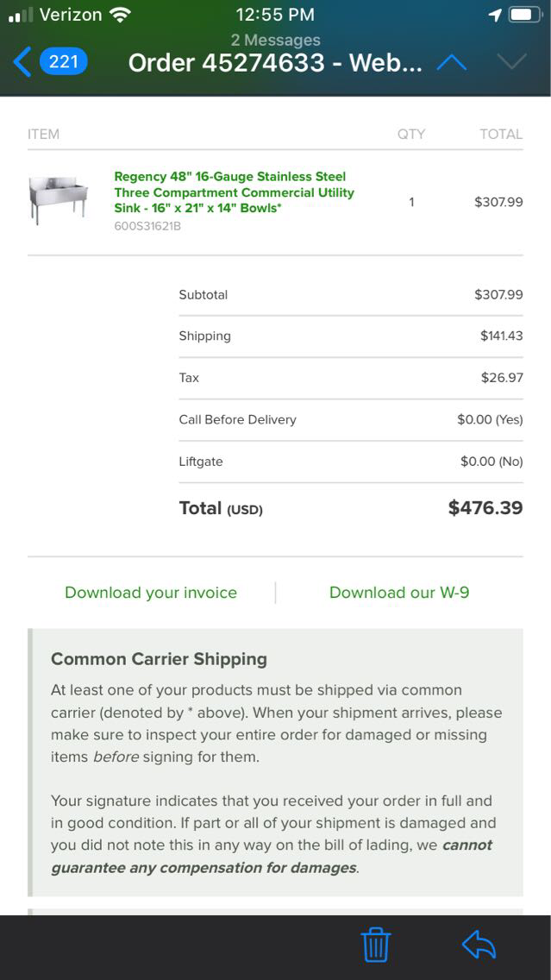Click Download our W-9
The width and height of the screenshot is (551, 980).
click(x=399, y=593)
